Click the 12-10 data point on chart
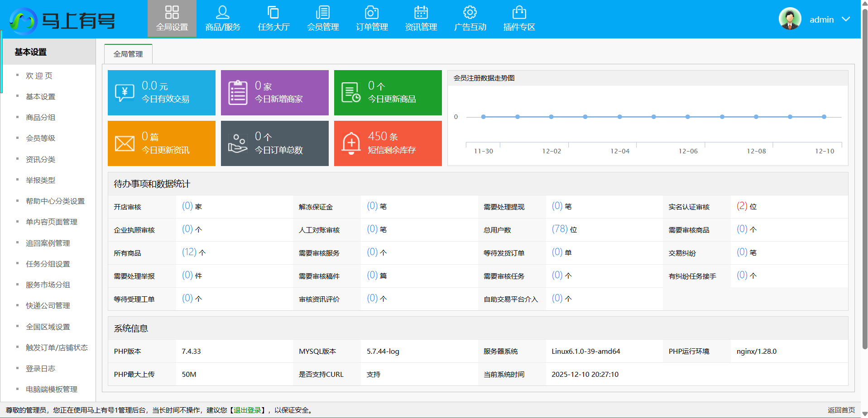Viewport: 868px width, 418px height. pos(824,117)
